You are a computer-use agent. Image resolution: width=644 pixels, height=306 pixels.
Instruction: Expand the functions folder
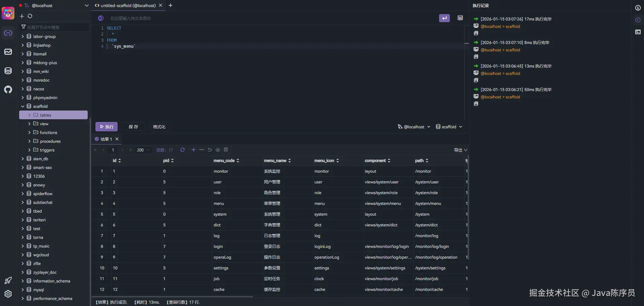pyautogui.click(x=29, y=132)
